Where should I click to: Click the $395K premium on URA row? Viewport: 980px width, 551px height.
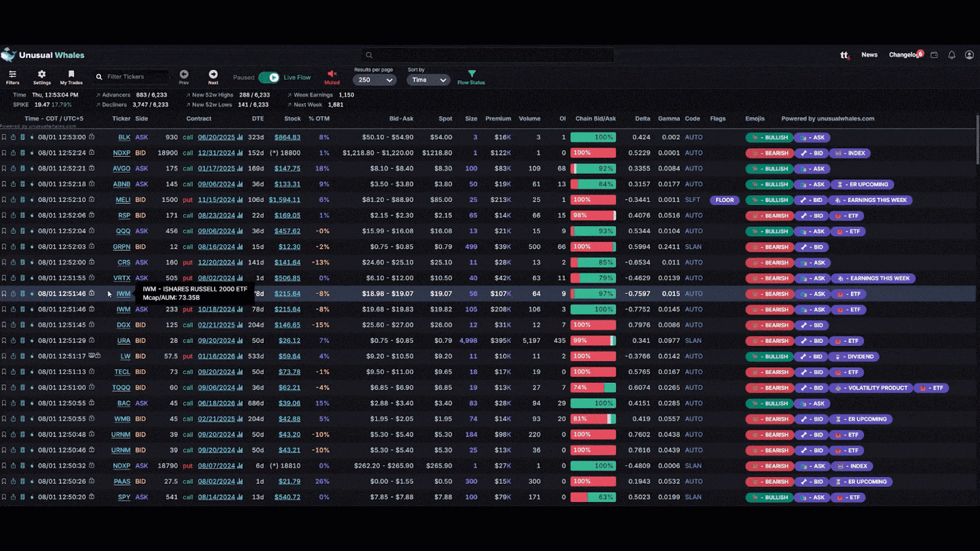pos(501,340)
